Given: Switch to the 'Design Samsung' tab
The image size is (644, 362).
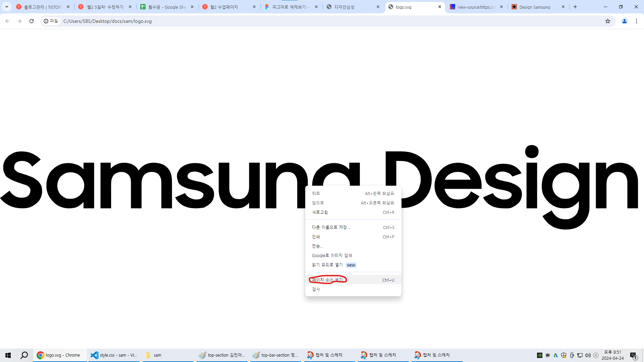Looking at the screenshot, I should tap(534, 7).
